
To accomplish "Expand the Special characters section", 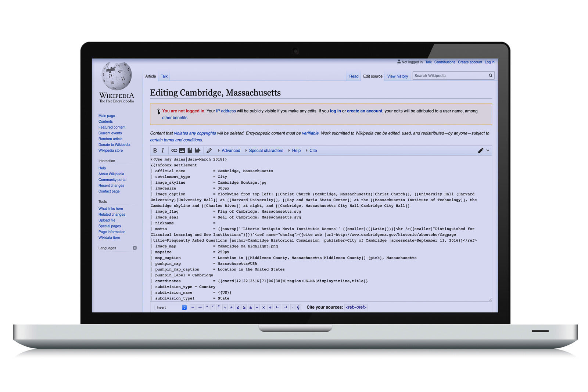I will [264, 151].
